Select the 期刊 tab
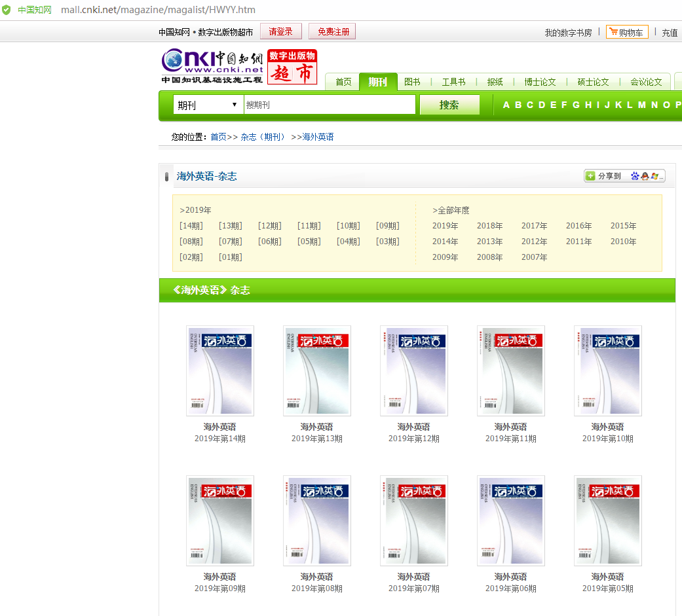 pos(378,82)
